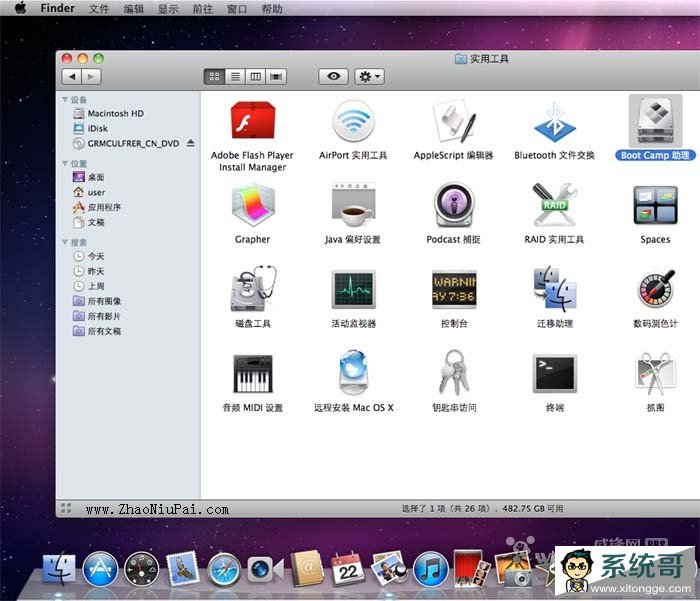Open Java 偏好设置
Image resolution: width=700 pixels, height=601 pixels.
coord(353,205)
